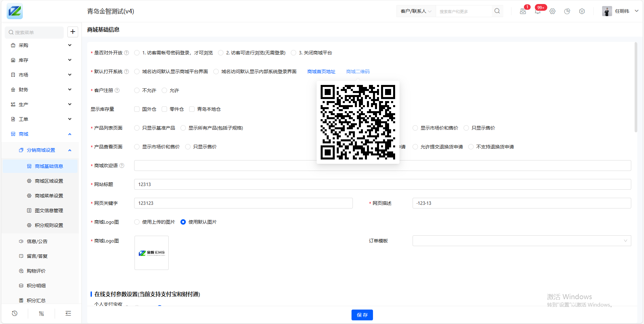Collapse the 分销商城设置 submenu chevron
This screenshot has height=324, width=644.
[x=70, y=150]
